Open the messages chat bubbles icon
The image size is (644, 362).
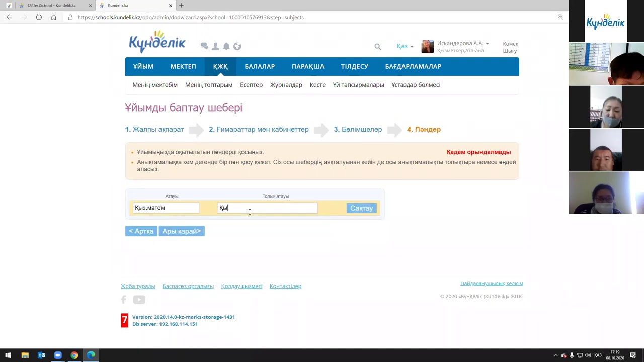tap(204, 46)
